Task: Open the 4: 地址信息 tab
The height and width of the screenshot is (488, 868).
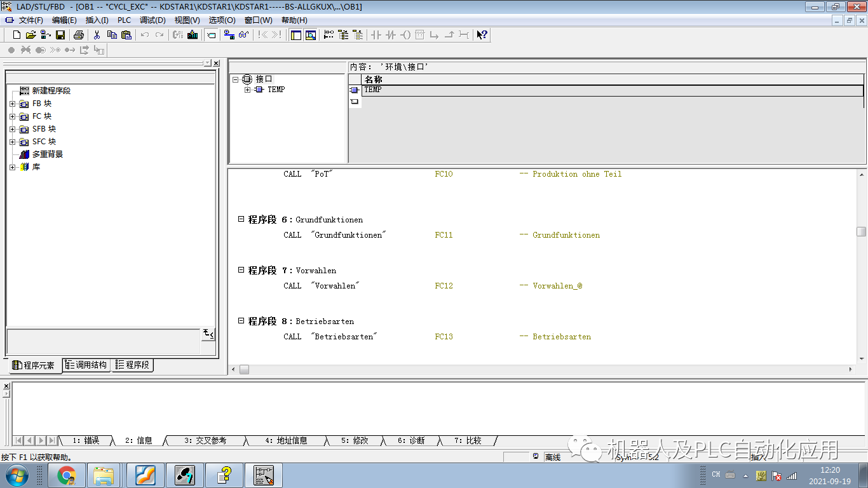Action: click(x=286, y=440)
